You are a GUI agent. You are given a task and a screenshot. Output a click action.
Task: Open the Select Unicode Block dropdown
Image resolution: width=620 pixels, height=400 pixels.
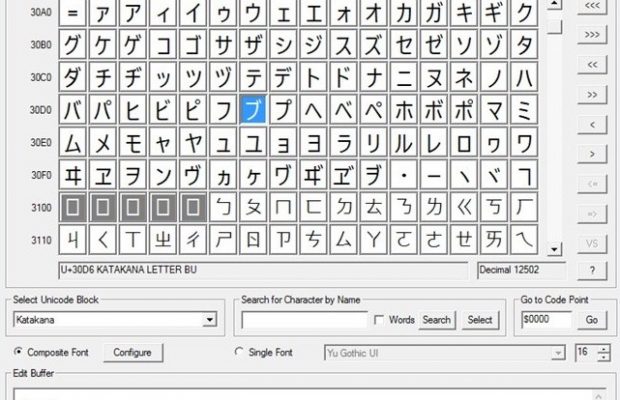(x=209, y=320)
